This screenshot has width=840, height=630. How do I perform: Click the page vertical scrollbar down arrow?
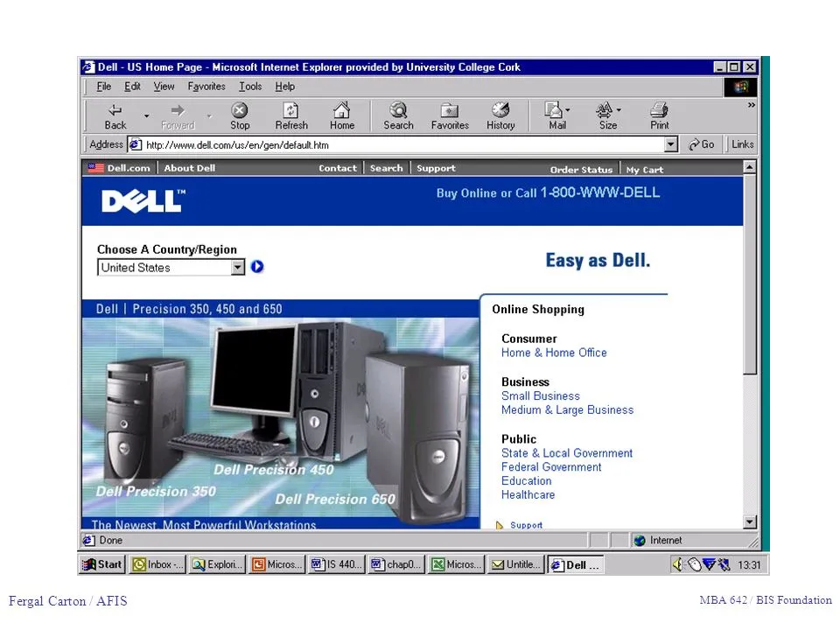[750, 521]
